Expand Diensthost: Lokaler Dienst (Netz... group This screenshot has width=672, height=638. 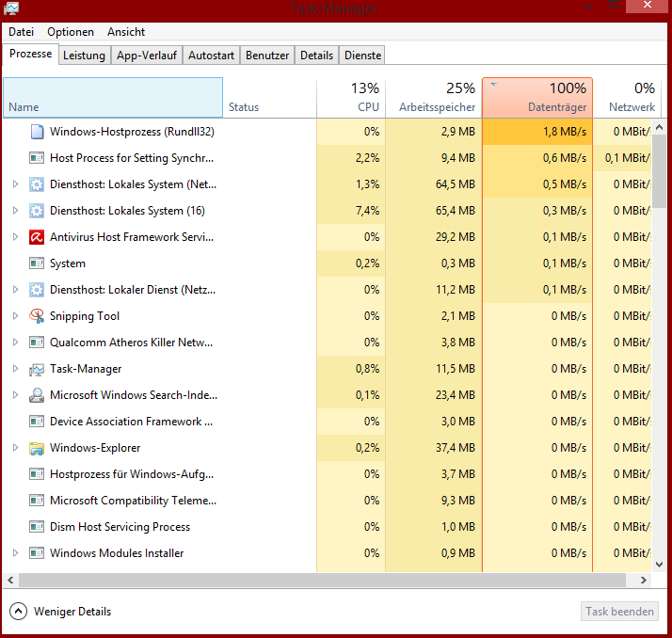(x=15, y=290)
